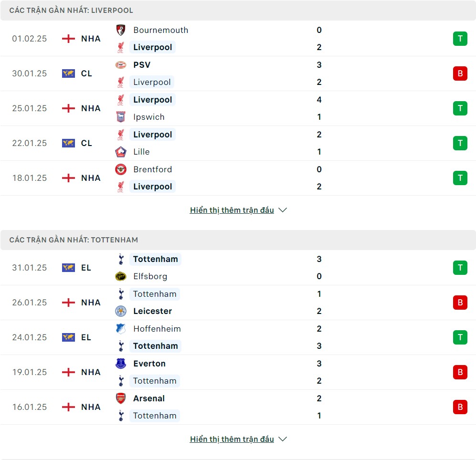Click the Everton club crest

click(121, 364)
